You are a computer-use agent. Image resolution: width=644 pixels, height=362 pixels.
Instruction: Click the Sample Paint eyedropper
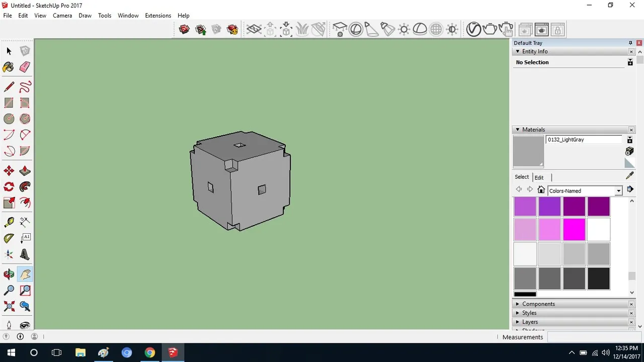tap(629, 175)
